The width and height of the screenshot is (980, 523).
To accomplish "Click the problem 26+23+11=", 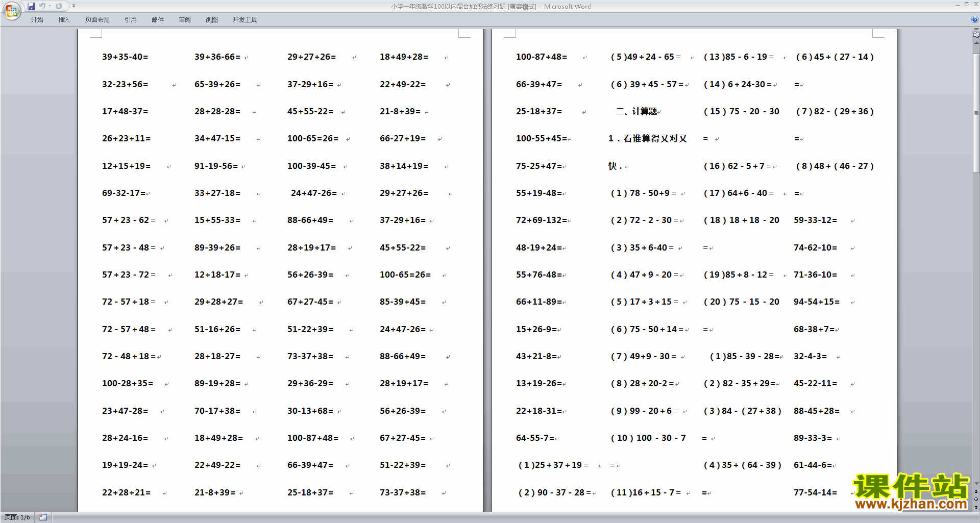I will point(126,138).
